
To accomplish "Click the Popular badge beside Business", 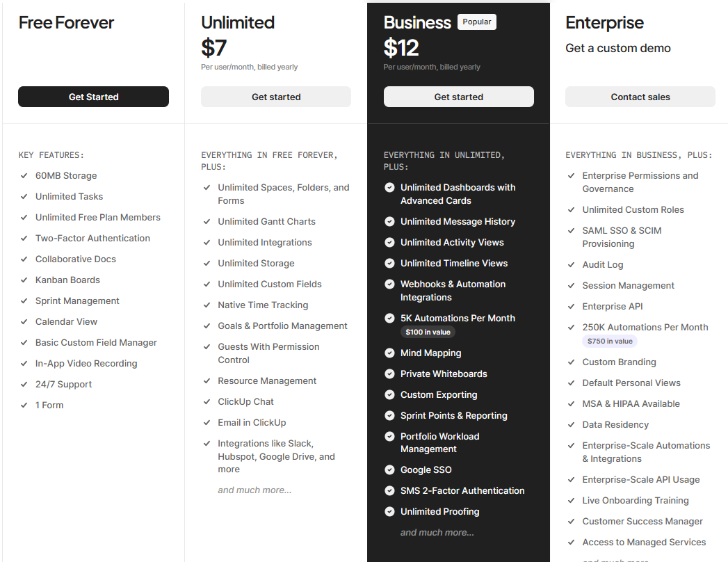I will (x=477, y=22).
